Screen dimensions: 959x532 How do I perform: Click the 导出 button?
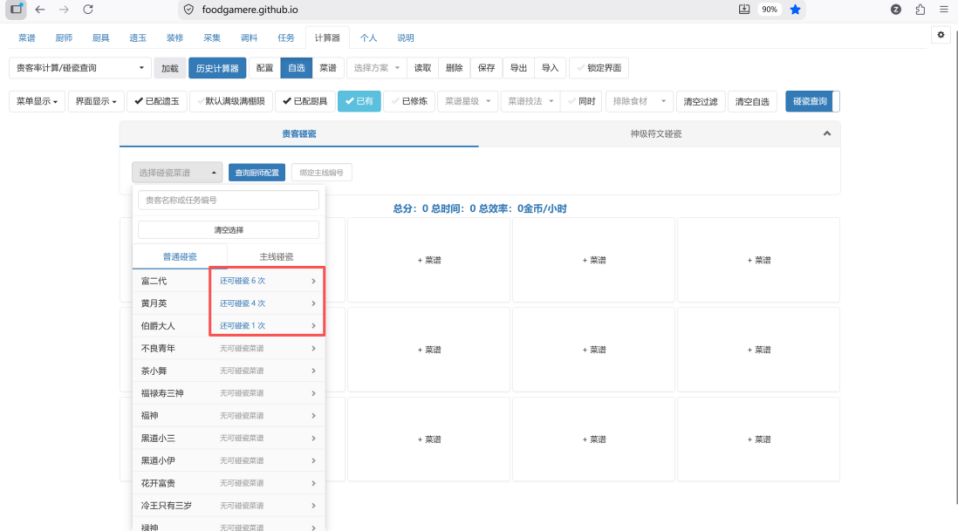coord(519,68)
